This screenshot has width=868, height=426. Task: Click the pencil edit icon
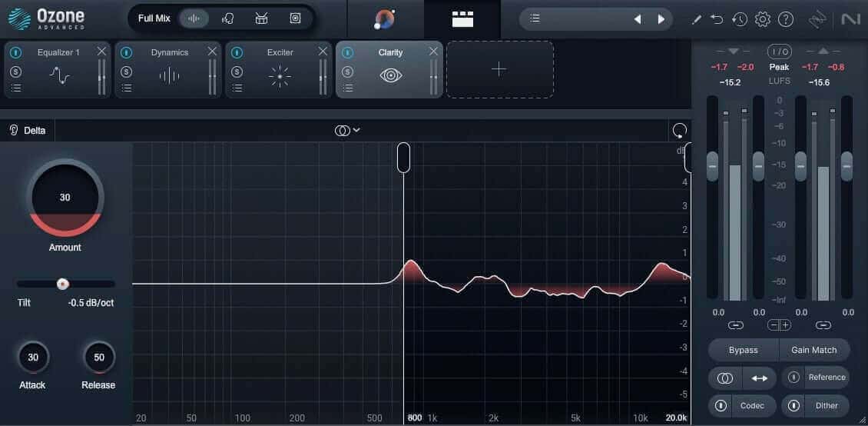[697, 20]
